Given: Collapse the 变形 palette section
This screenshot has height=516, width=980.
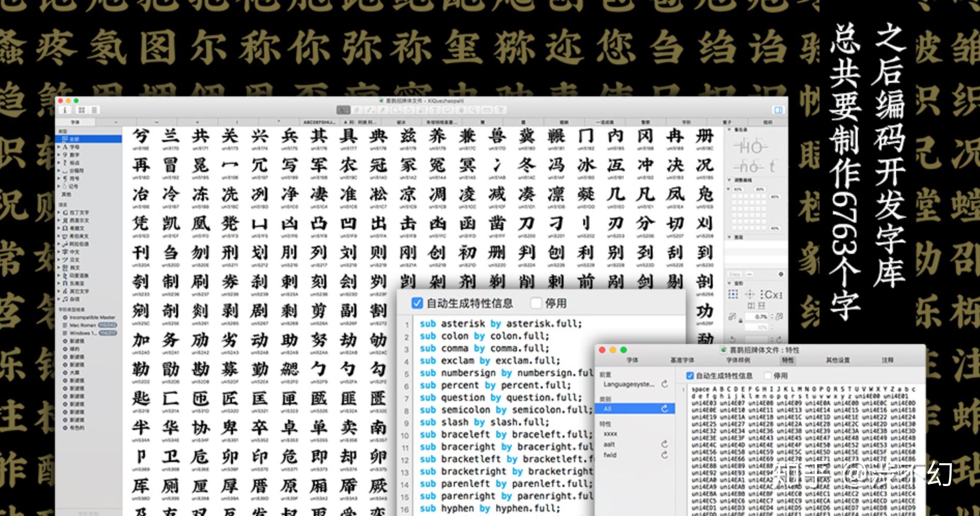Looking at the screenshot, I should pyautogui.click(x=729, y=283).
